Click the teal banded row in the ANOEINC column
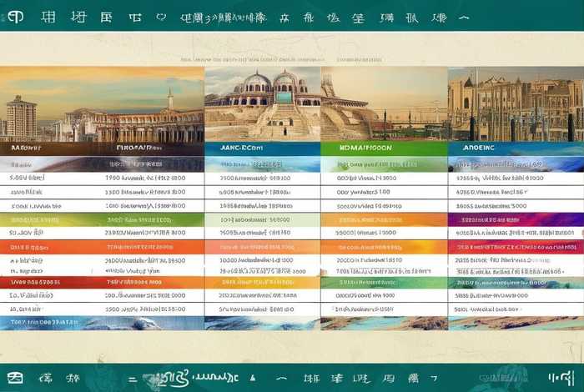584x392 pixels. 516,283
